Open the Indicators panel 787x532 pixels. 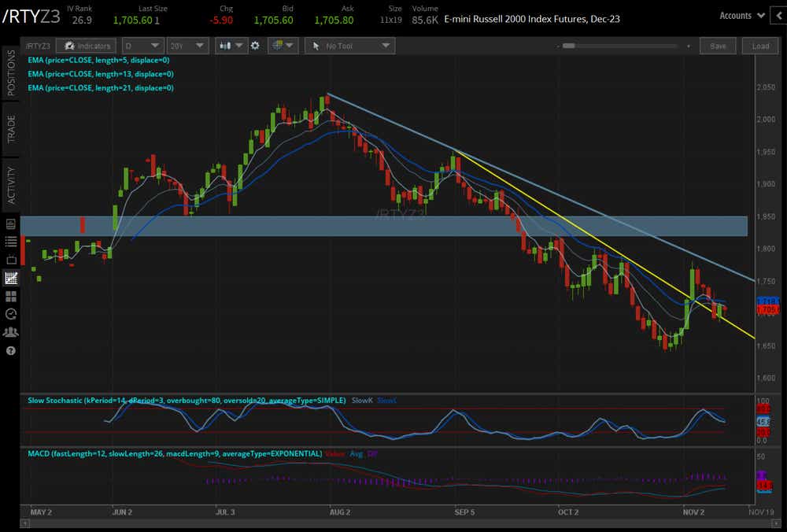[88, 46]
